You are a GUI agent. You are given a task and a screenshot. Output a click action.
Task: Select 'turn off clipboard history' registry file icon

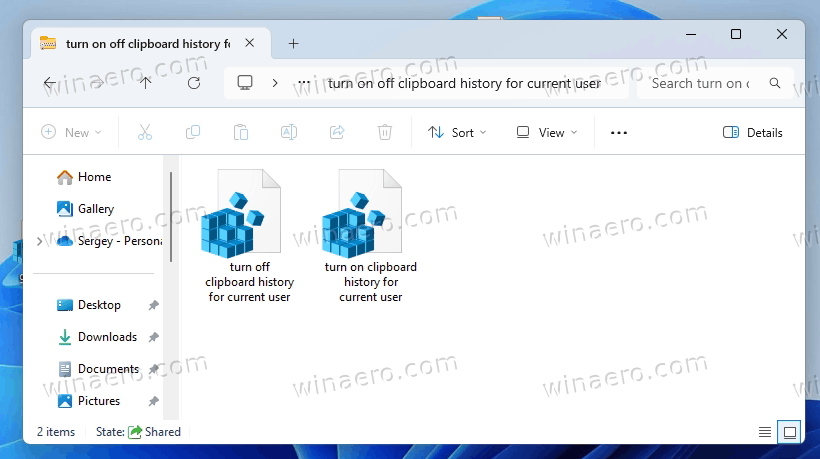click(x=241, y=213)
